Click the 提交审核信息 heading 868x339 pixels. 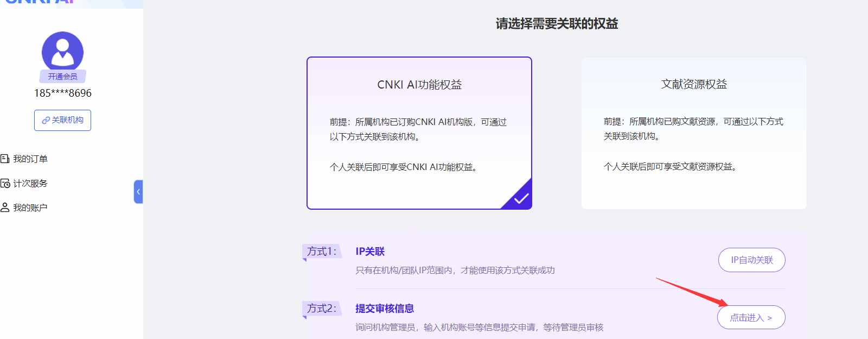[x=385, y=309]
